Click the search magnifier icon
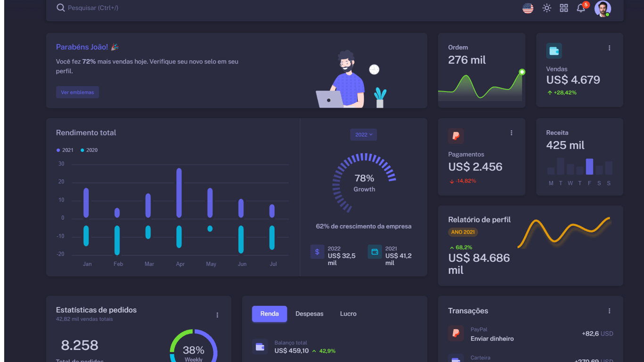The width and height of the screenshot is (644, 362). [x=60, y=8]
